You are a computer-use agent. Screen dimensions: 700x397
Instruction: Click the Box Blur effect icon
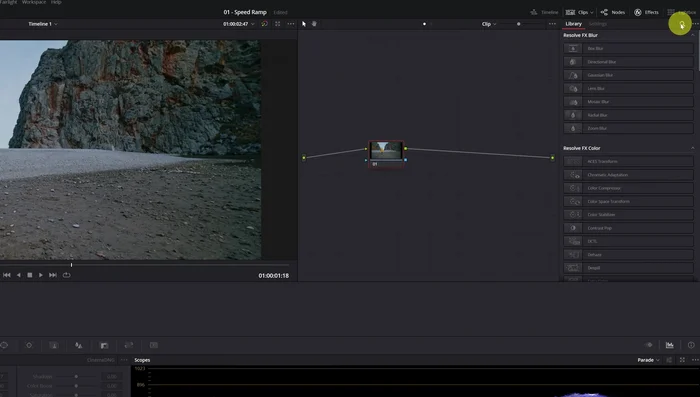click(x=573, y=48)
